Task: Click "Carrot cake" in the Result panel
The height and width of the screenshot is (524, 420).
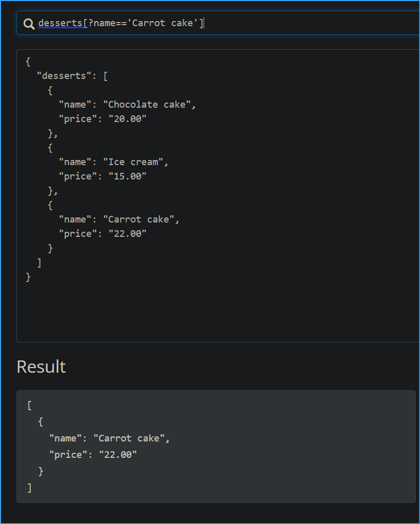Action: click(x=131, y=438)
